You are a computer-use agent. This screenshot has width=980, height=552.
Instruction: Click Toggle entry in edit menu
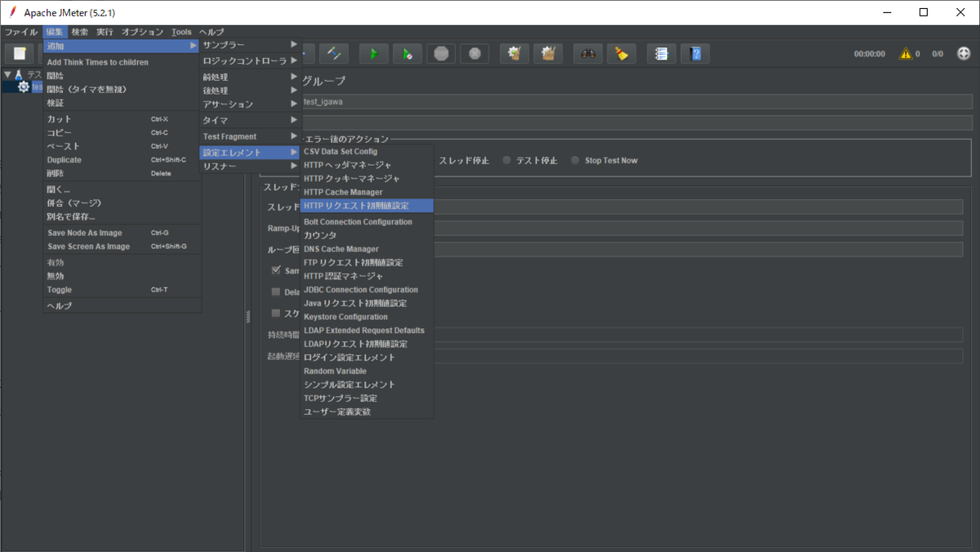coord(122,290)
